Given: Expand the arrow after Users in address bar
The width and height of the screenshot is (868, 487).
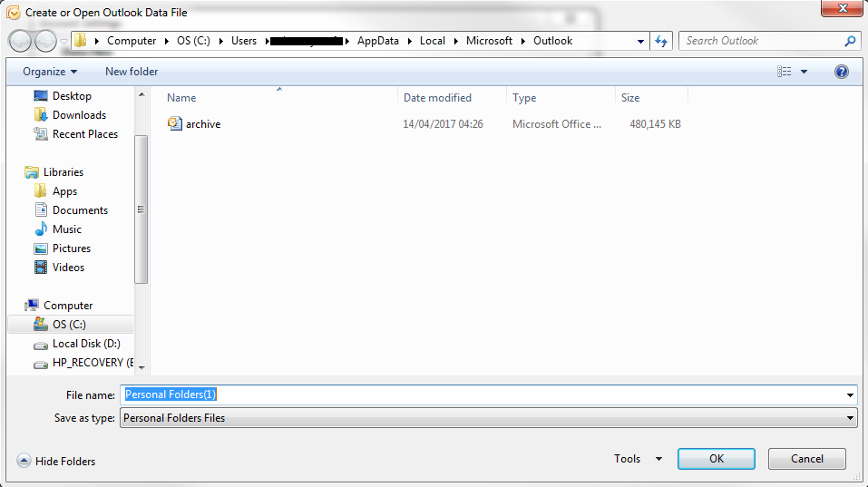Looking at the screenshot, I should (267, 41).
